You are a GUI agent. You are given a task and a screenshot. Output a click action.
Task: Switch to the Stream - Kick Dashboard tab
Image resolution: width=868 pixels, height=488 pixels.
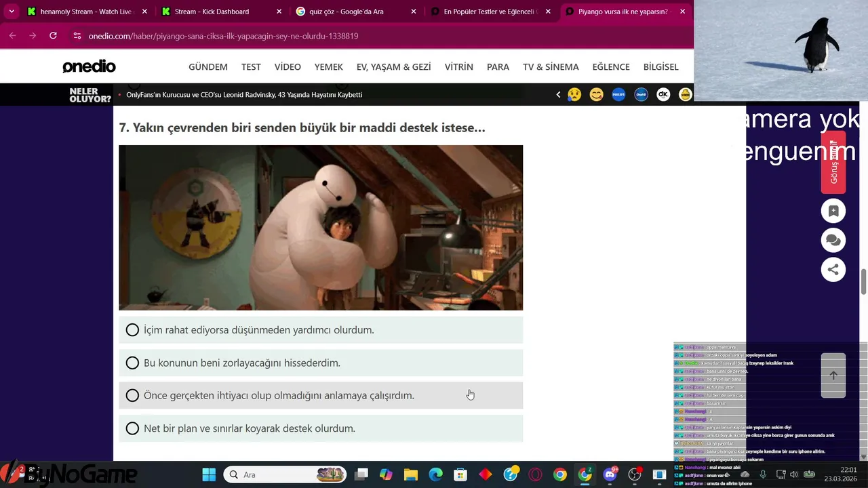(221, 12)
